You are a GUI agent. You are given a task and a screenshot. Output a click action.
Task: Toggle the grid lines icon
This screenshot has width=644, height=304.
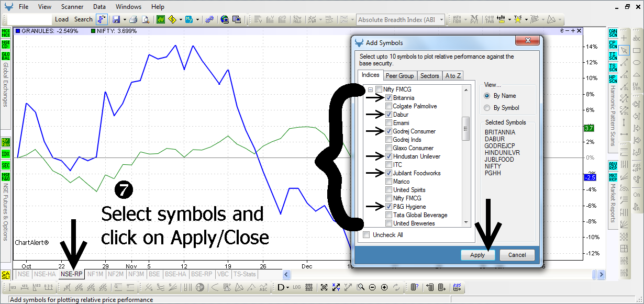pos(309,287)
